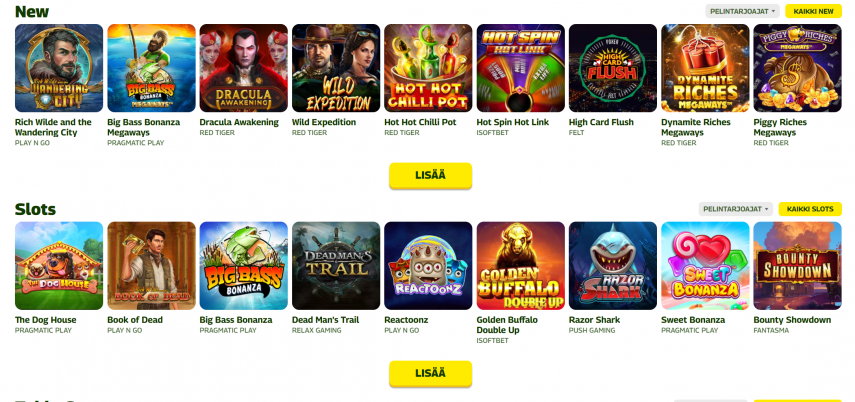855x402 pixels.
Task: Open Golden Buffalo Double Up title link
Action: (x=507, y=325)
